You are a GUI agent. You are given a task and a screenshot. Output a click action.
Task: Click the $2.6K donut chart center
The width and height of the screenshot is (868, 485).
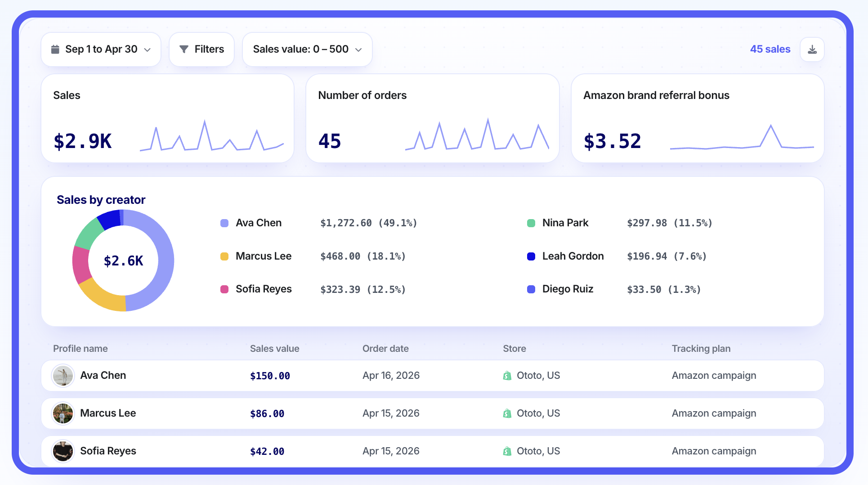coord(123,261)
